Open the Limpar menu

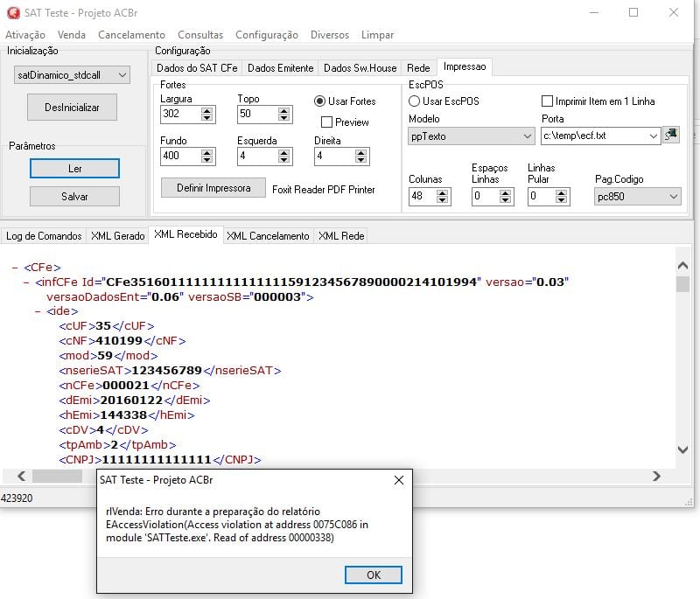click(x=378, y=35)
